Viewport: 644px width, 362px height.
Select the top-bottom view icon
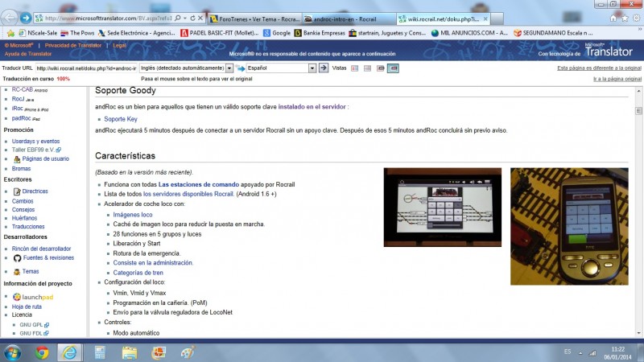(x=368, y=68)
